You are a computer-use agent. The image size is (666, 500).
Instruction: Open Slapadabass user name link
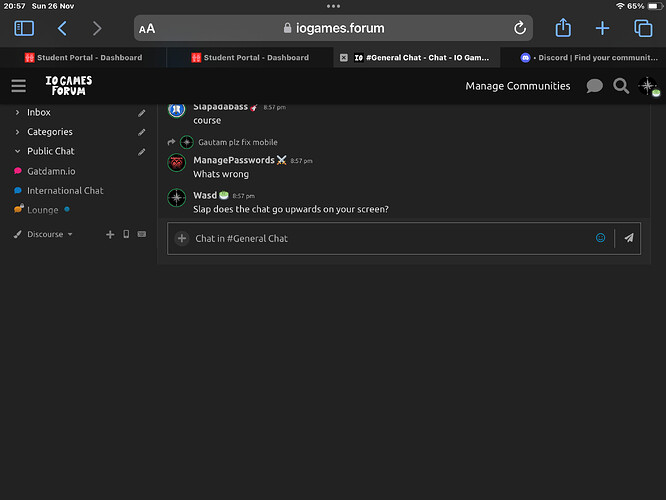[x=220, y=107]
